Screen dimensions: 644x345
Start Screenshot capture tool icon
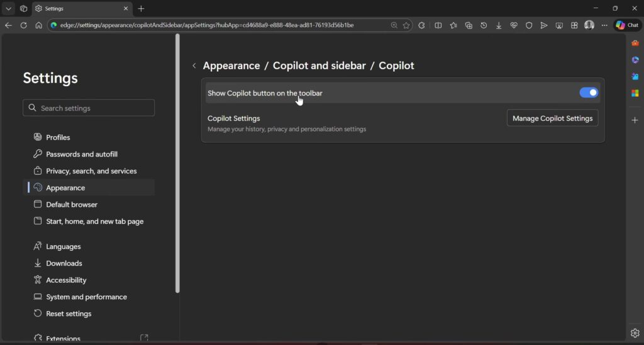[559, 25]
